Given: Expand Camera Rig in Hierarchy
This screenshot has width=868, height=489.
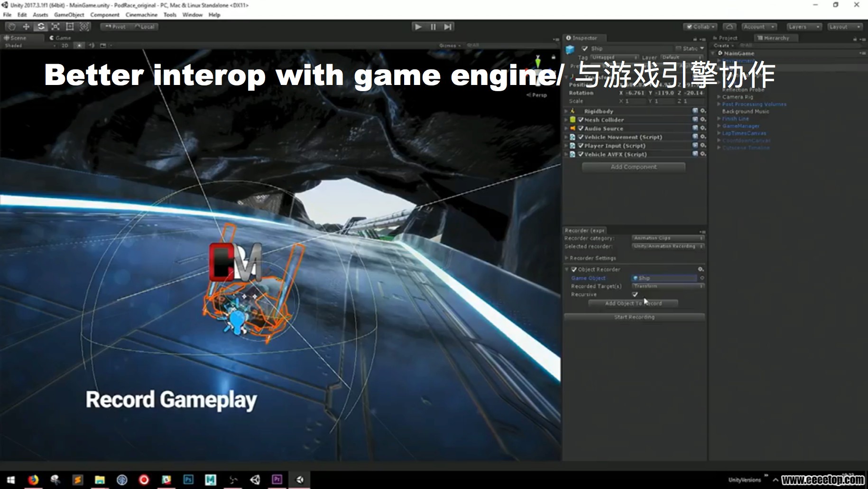Looking at the screenshot, I should pos(719,97).
